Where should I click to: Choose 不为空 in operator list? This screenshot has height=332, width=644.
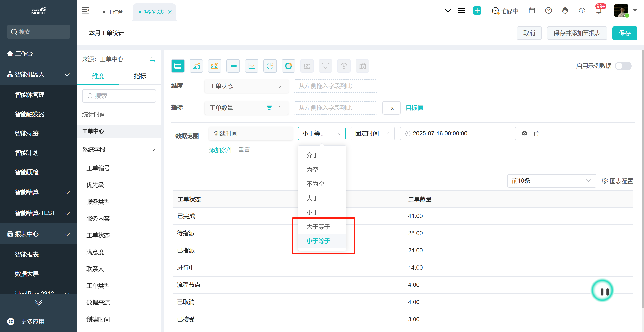(x=322, y=184)
